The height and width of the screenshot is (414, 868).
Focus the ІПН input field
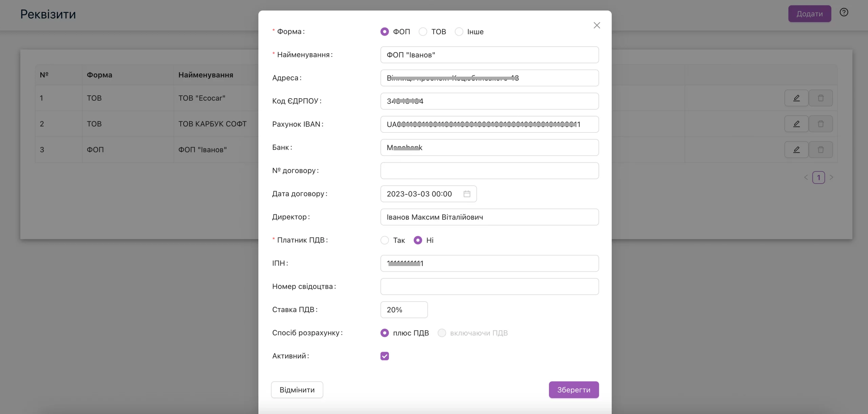(490, 263)
